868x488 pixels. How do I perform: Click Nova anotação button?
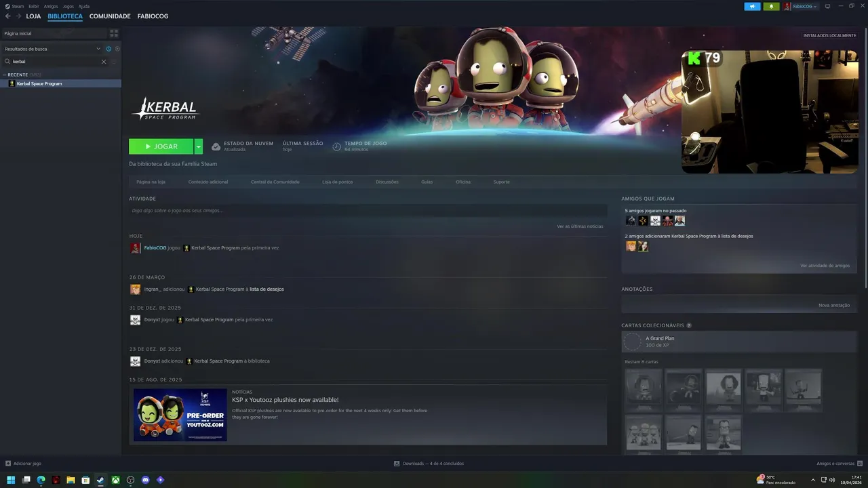pos(834,305)
